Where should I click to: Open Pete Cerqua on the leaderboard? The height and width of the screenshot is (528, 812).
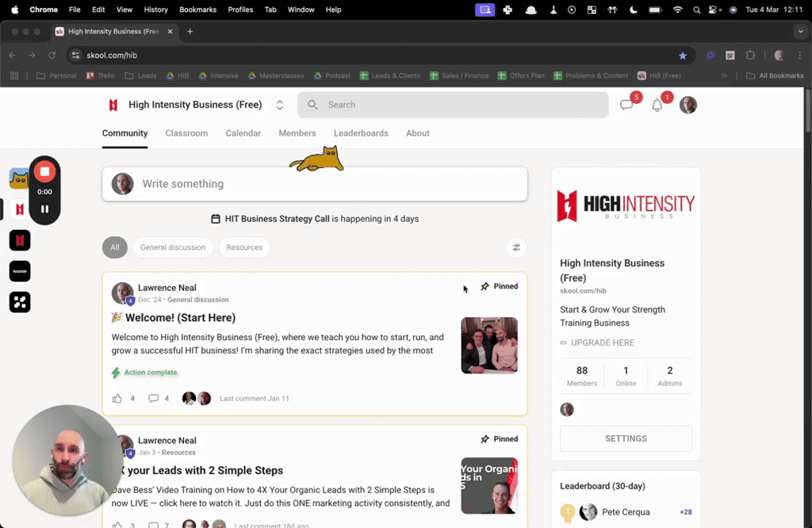point(626,512)
